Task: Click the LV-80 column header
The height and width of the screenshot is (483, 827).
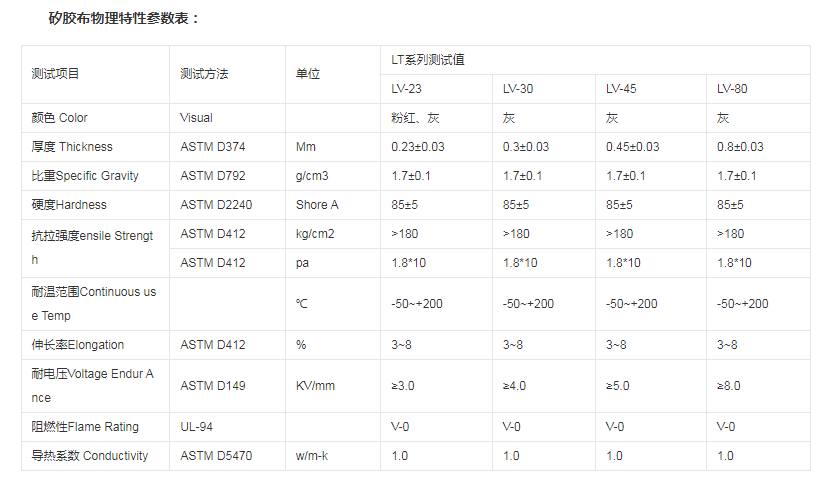Action: 732,89
